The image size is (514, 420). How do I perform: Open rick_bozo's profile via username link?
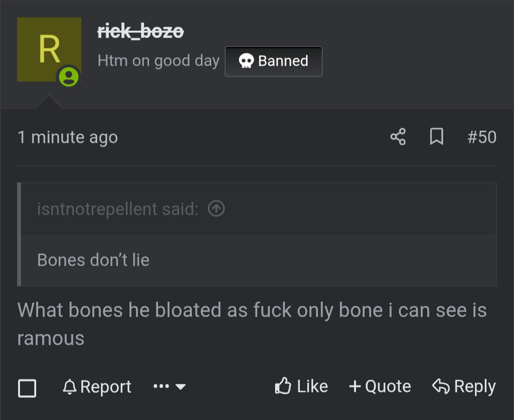(140, 31)
